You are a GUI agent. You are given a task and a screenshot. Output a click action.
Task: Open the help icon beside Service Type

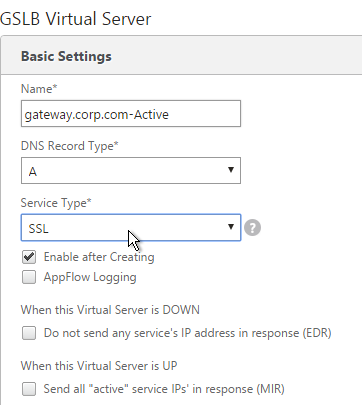tap(252, 228)
